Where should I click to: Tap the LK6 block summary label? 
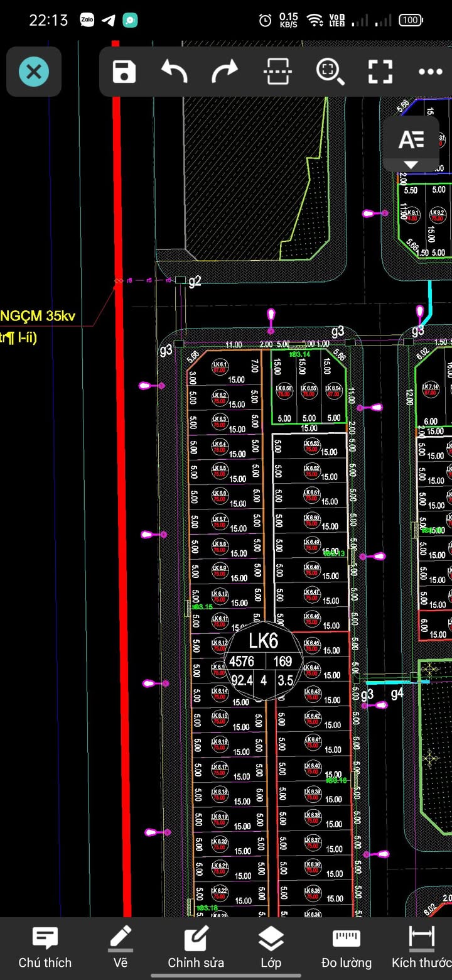pyautogui.click(x=263, y=641)
